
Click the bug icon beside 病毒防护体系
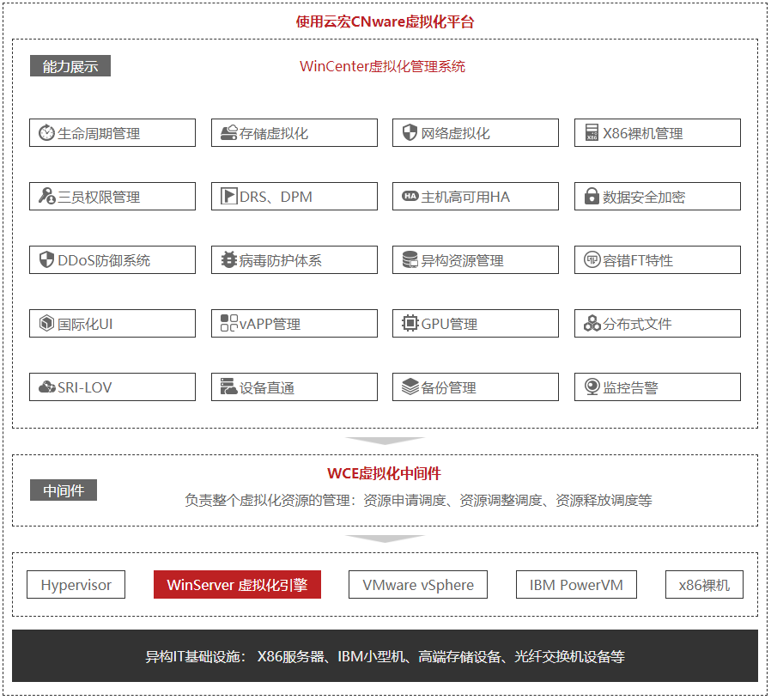coord(228,259)
